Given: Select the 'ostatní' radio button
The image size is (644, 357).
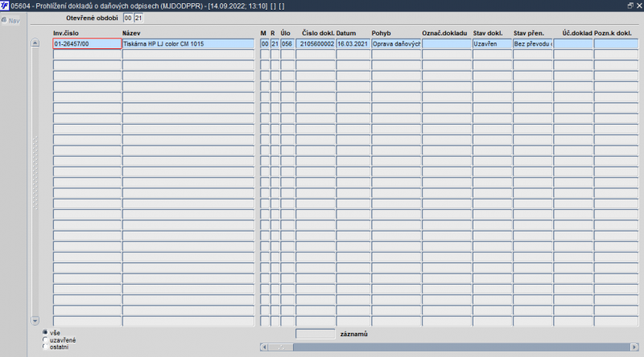Looking at the screenshot, I should tap(45, 347).
